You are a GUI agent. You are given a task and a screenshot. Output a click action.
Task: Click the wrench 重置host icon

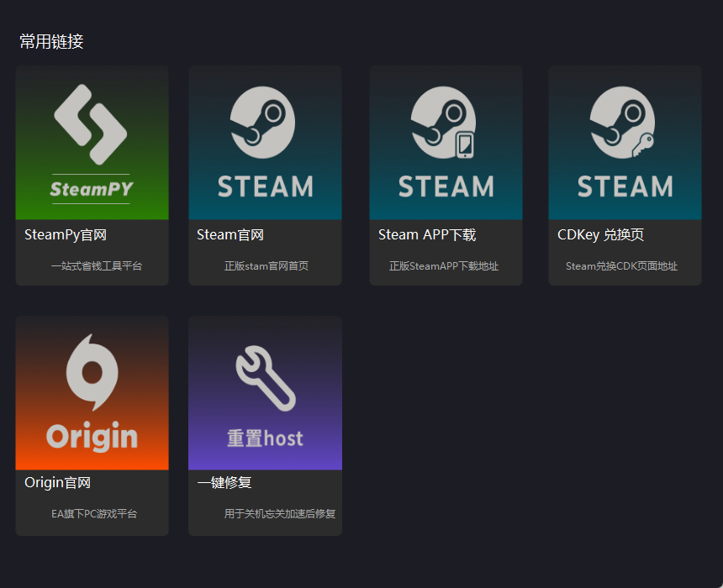pos(266,378)
